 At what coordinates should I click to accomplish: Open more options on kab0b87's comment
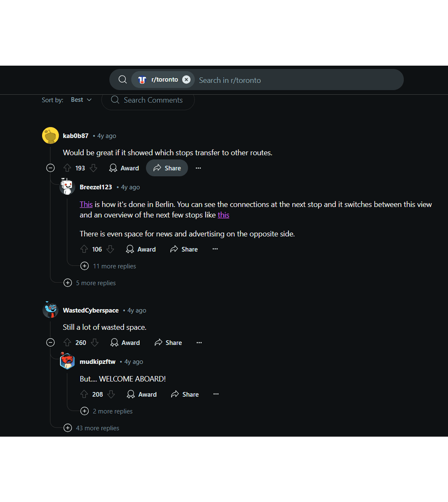(x=198, y=168)
